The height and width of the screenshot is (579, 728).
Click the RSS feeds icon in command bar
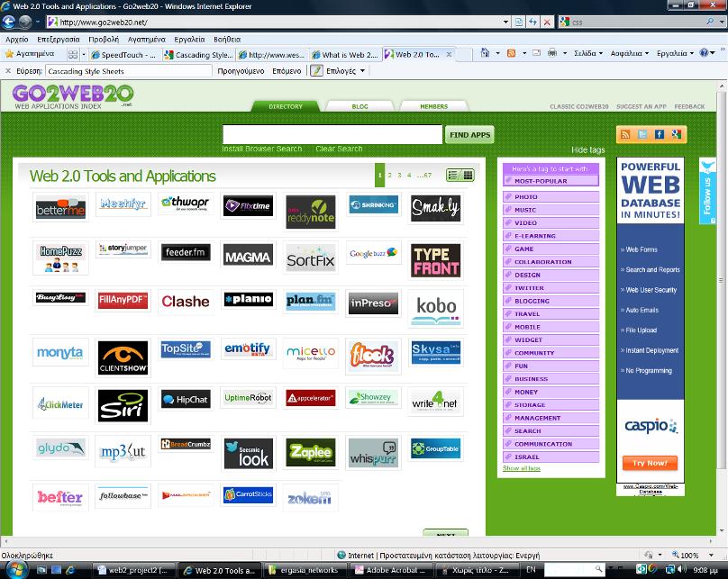click(511, 53)
